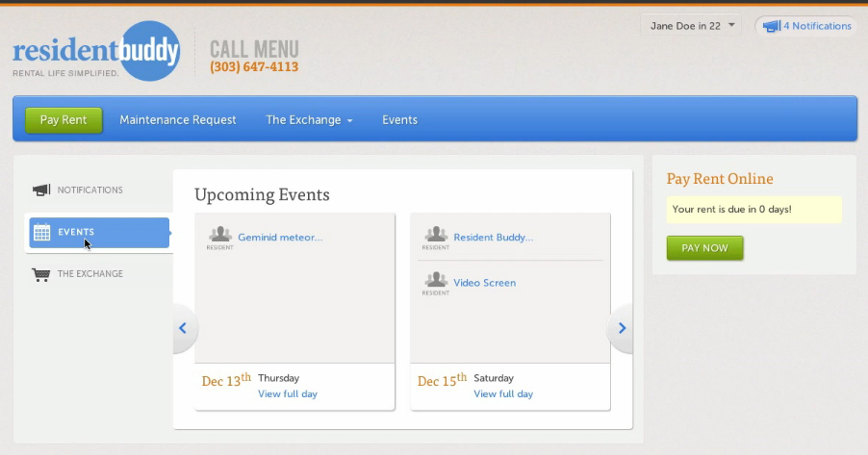868x455 pixels.
Task: Open the Jane Doe in 22 dropdown
Action: [691, 26]
